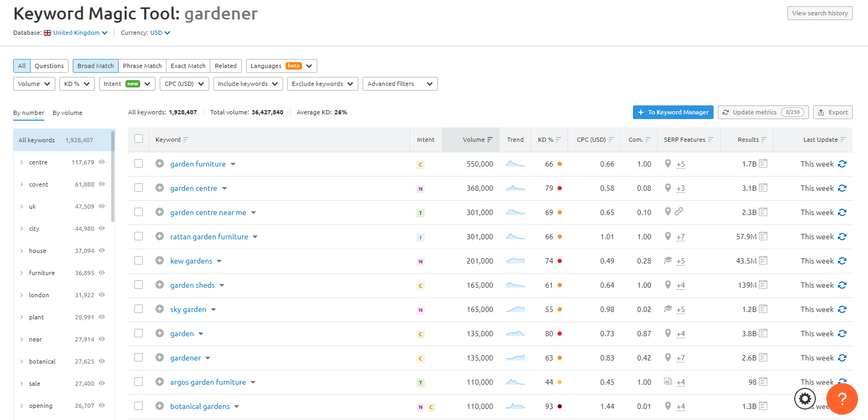Click local pack icon in garden centre row

(x=668, y=188)
